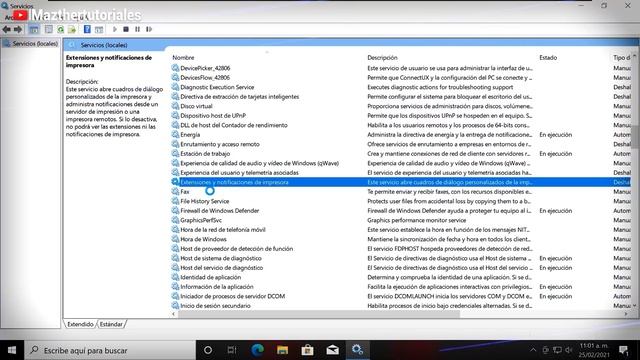640x360 pixels.
Task: Click the horizontal scrollbar left arrow
Action: [x=174, y=314]
